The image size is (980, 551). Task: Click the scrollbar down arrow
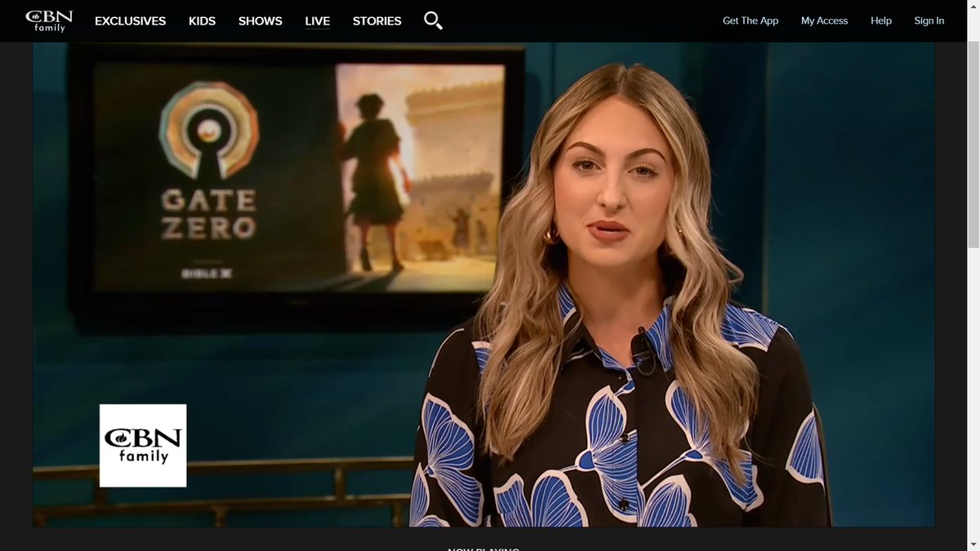[973, 545]
